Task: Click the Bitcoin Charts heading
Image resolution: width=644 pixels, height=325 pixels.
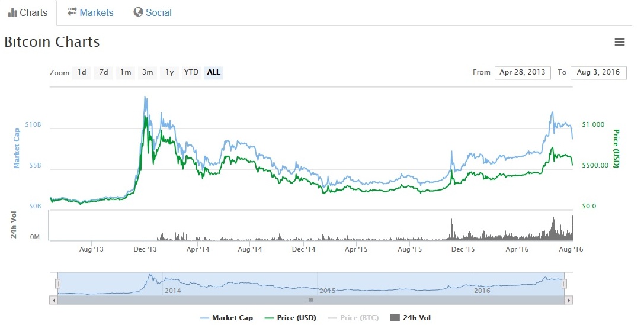Action: (x=52, y=42)
